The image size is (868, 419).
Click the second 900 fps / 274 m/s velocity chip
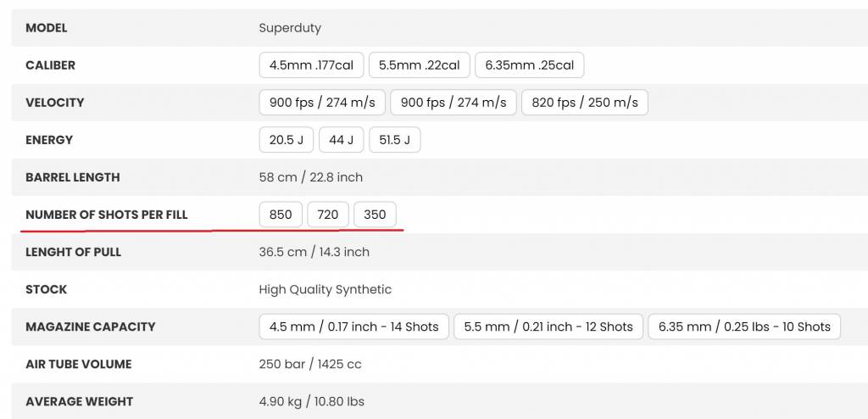pyautogui.click(x=453, y=103)
